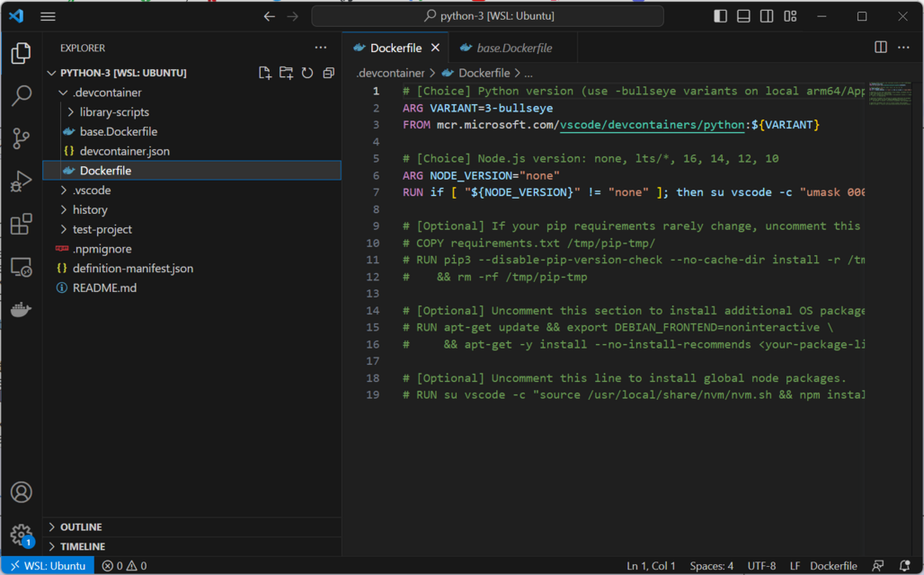Toggle the Primary Side Bar layout button

pyautogui.click(x=720, y=16)
